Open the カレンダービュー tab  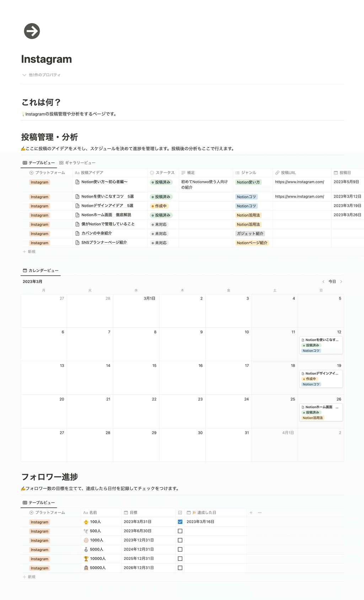click(x=41, y=270)
